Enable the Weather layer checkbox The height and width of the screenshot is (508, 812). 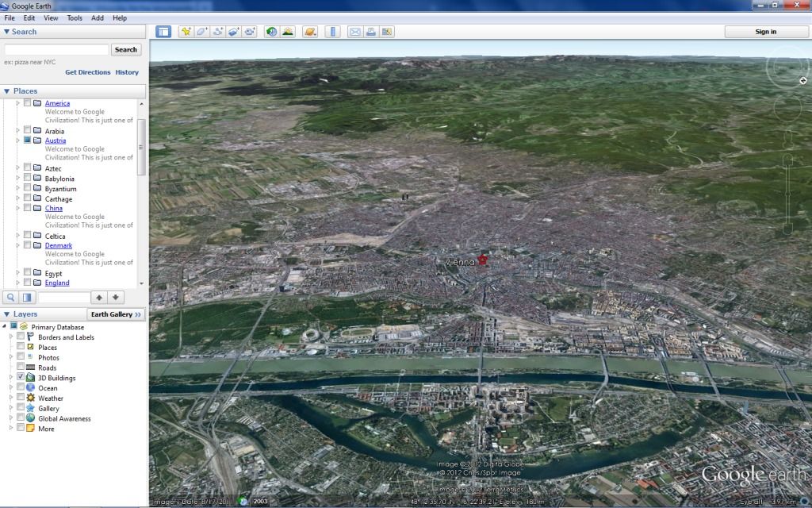tap(21, 397)
